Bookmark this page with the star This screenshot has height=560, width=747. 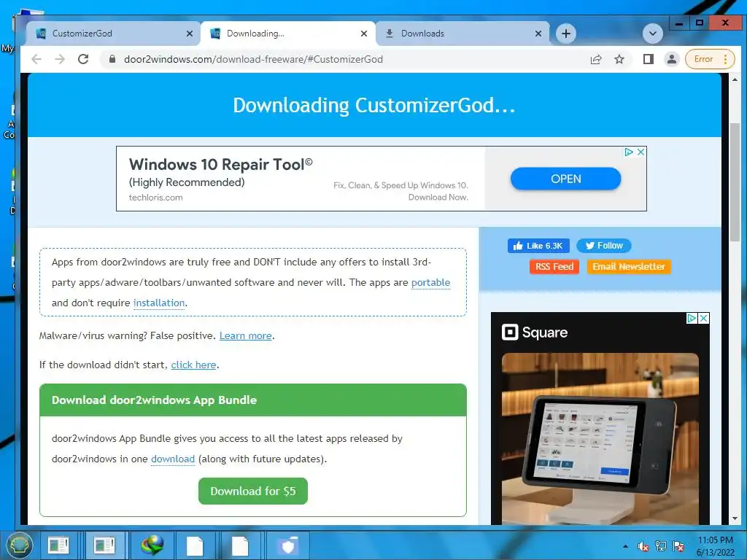tap(619, 59)
